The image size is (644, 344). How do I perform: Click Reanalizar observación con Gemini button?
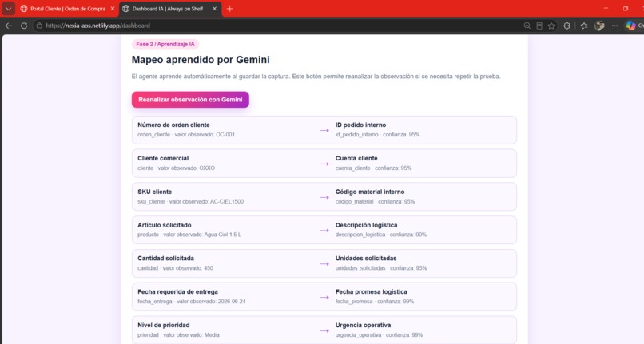[x=190, y=99]
